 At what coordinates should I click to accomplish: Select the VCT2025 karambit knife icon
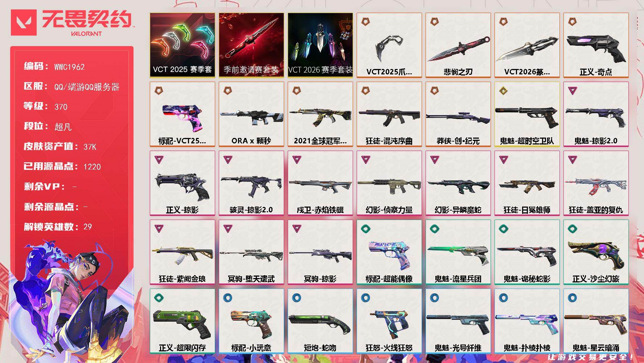click(x=389, y=45)
